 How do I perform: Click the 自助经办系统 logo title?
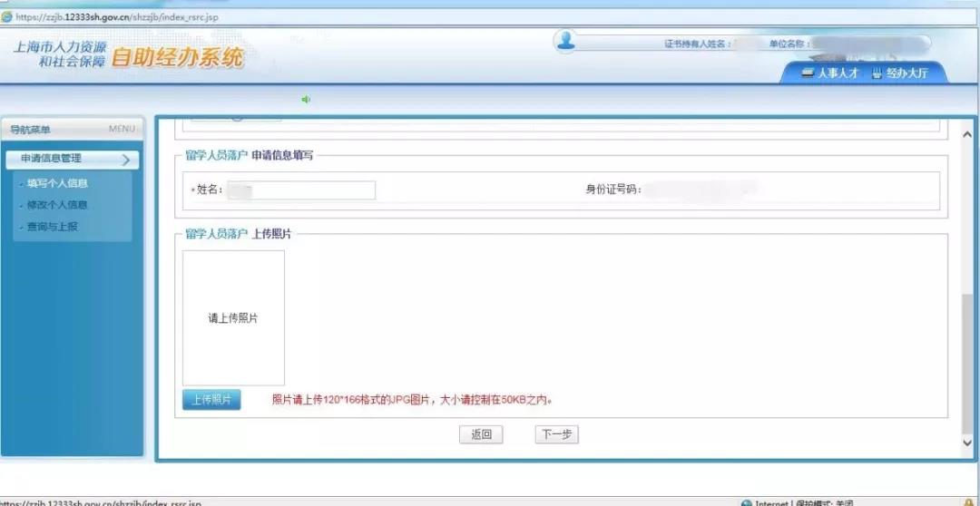pyautogui.click(x=177, y=58)
